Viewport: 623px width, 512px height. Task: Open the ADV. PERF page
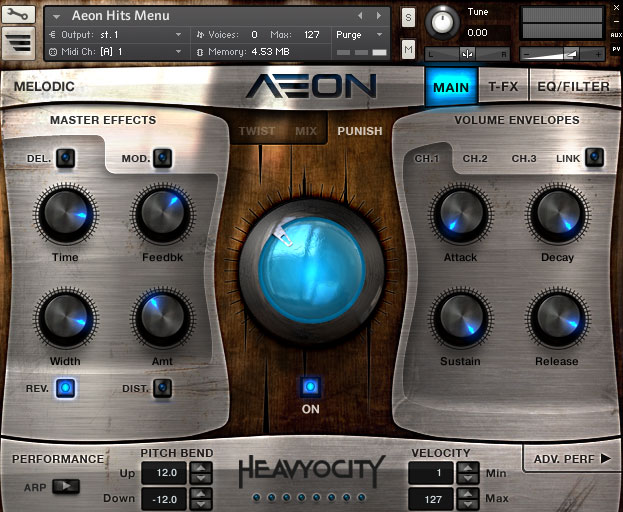571,459
